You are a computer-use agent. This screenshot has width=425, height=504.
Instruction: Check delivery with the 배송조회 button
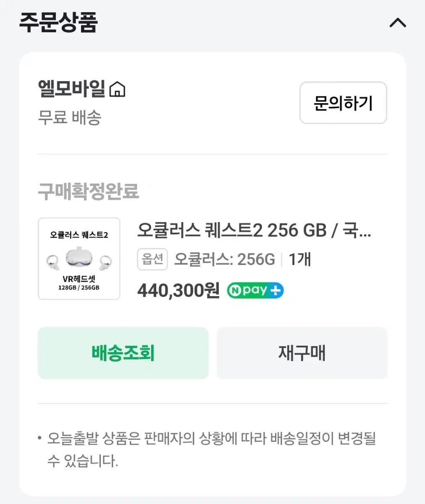(x=123, y=353)
